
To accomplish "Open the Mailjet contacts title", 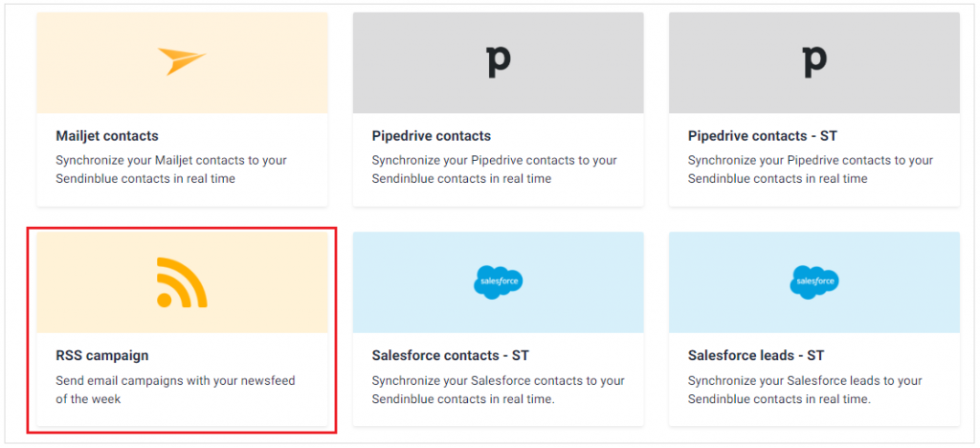I will [x=107, y=136].
